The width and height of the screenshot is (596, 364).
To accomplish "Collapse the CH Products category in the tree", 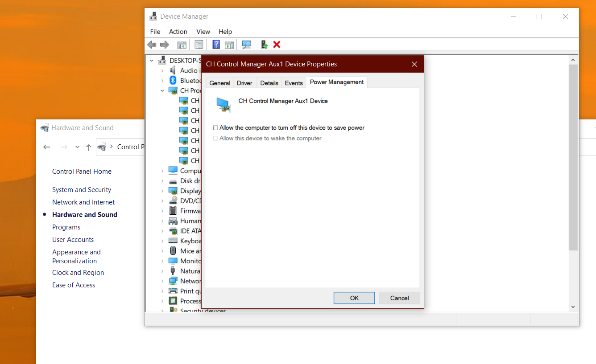I will pos(162,90).
